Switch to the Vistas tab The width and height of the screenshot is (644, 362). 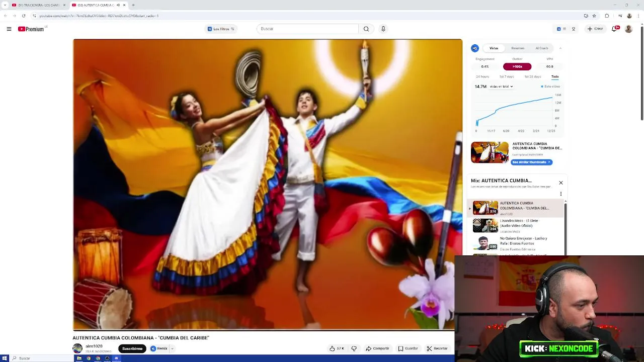(x=494, y=48)
